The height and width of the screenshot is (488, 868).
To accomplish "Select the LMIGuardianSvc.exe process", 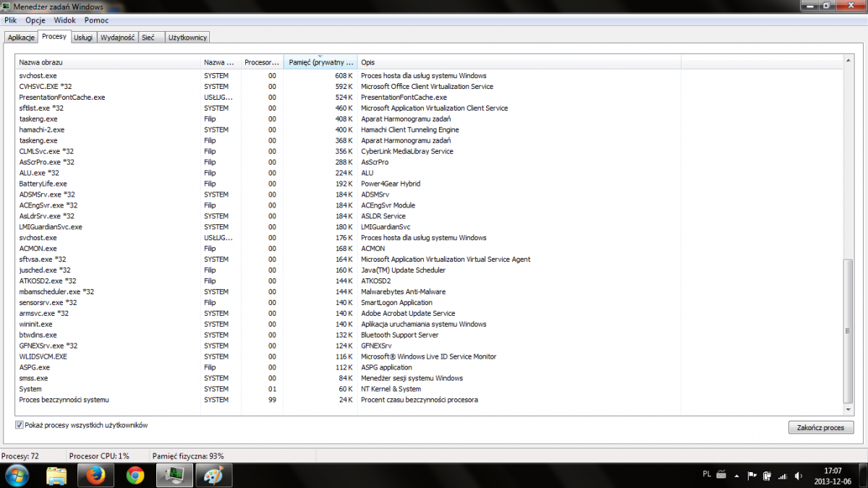I will coord(430,227).
